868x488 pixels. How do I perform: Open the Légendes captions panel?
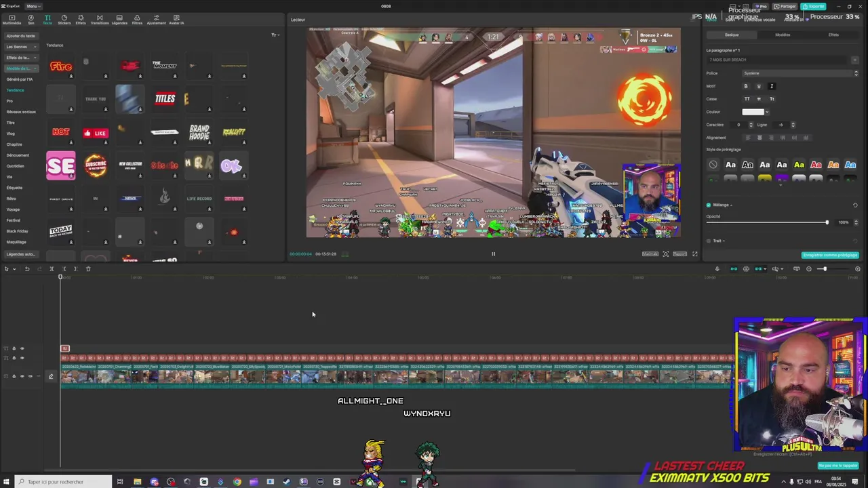[119, 20]
